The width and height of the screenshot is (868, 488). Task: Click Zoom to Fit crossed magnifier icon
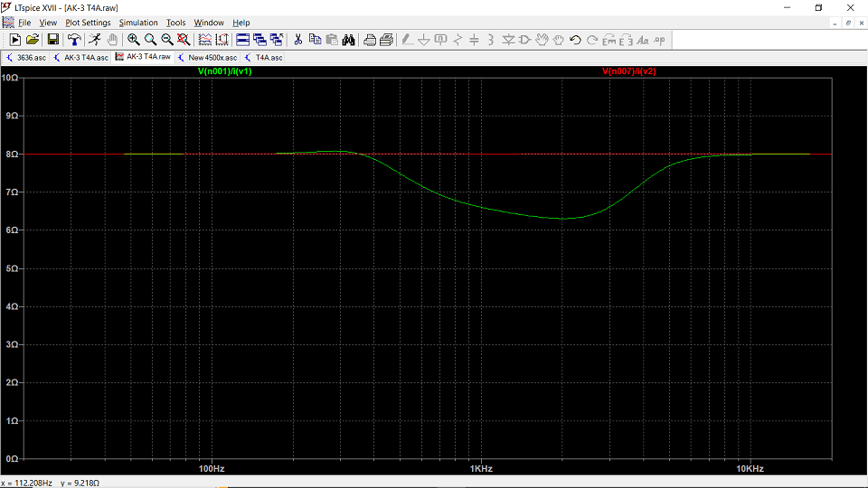click(184, 40)
